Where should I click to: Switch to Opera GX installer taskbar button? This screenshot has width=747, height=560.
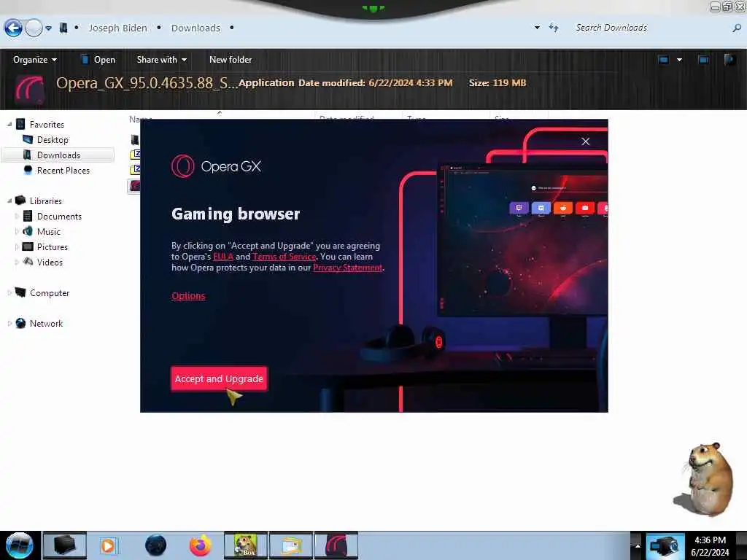336,545
